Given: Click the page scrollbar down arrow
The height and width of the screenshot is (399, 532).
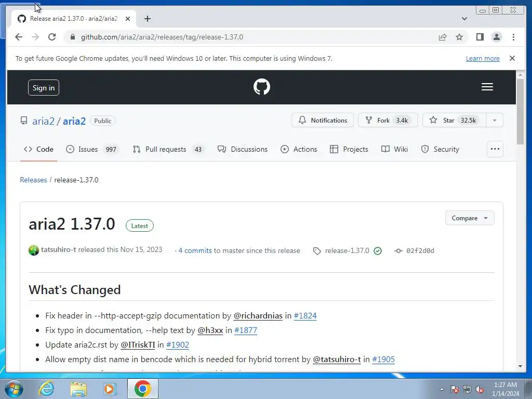Looking at the screenshot, I should pyautogui.click(x=520, y=366).
